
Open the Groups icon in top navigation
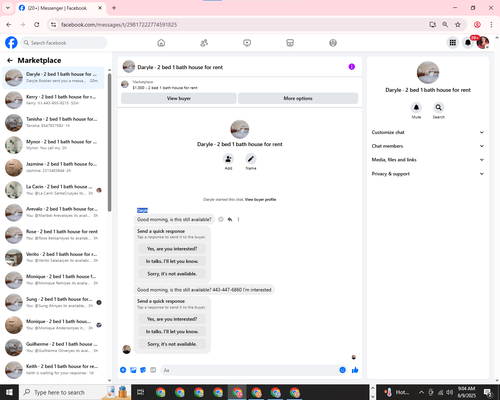click(x=333, y=43)
